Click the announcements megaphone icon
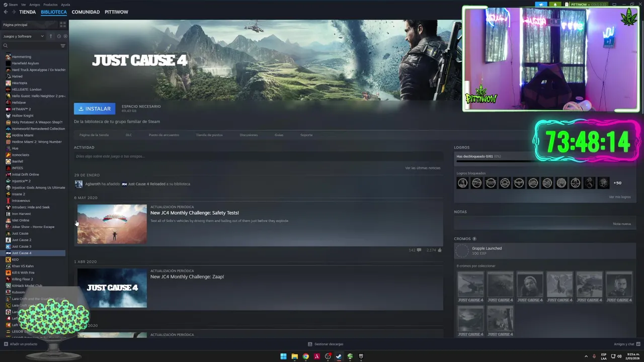Viewport: 644px width, 362px height. click(x=541, y=5)
